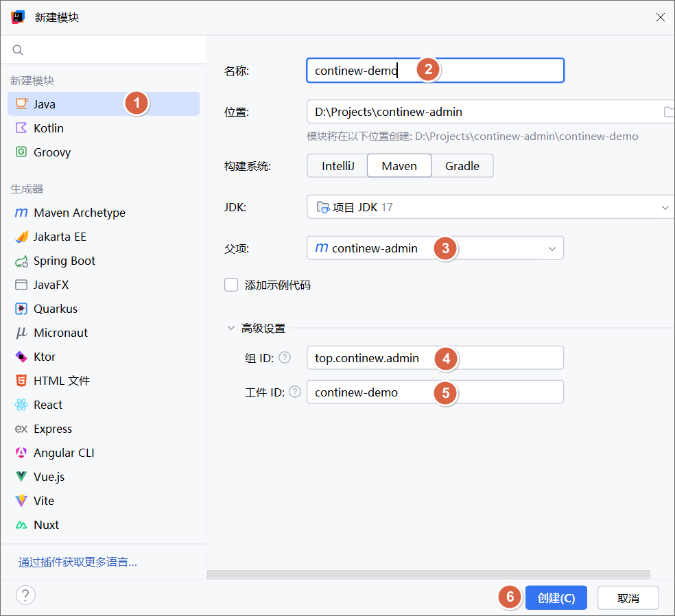The height and width of the screenshot is (616, 675).
Task: Enable the 添加示例代码 checkbox
Action: click(x=231, y=285)
